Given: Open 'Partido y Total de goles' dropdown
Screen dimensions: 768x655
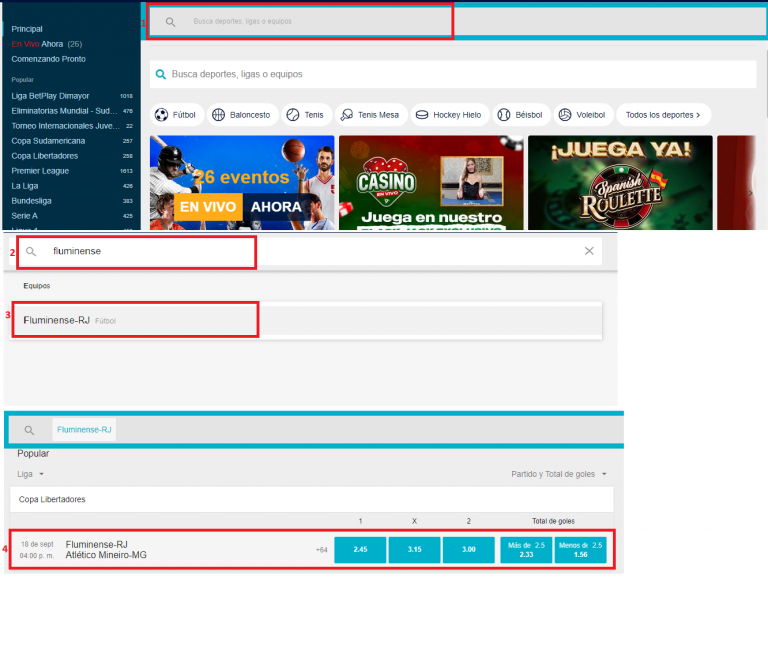Looking at the screenshot, I should click(559, 474).
